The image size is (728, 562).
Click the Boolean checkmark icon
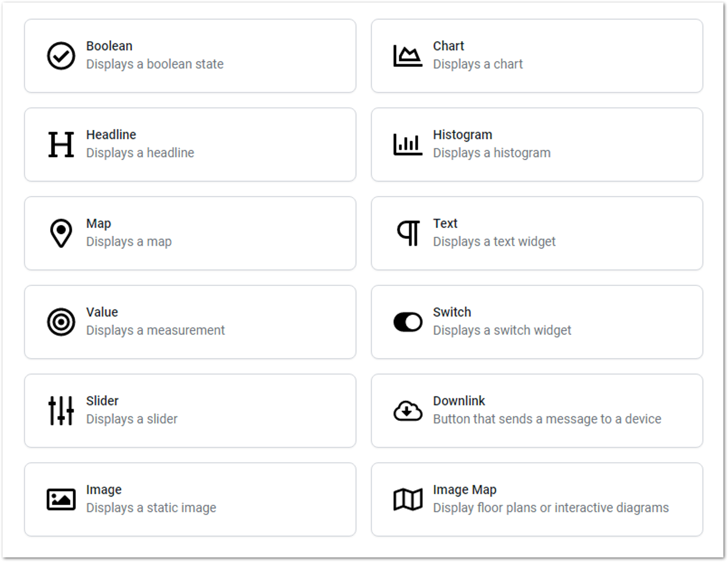[60, 55]
